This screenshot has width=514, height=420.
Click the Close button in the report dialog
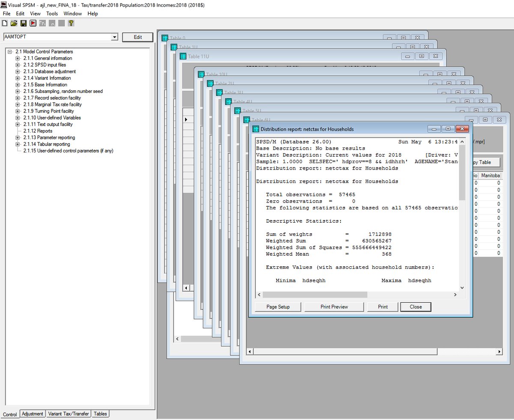point(415,307)
